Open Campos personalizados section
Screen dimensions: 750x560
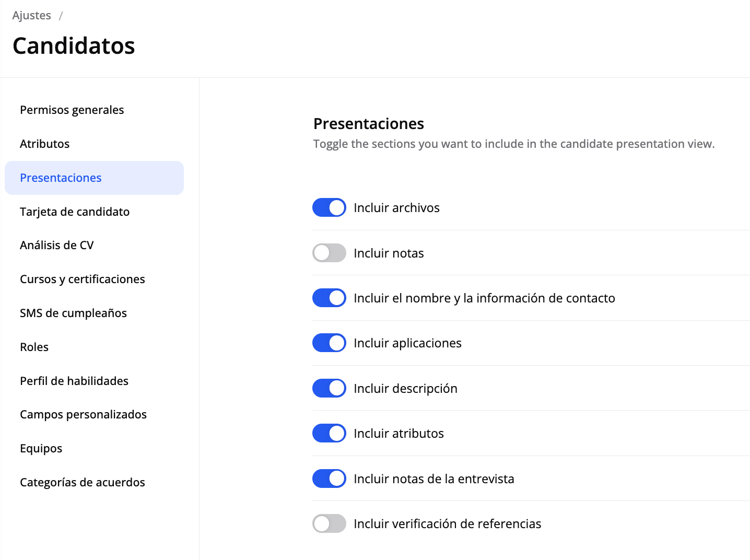tap(84, 414)
